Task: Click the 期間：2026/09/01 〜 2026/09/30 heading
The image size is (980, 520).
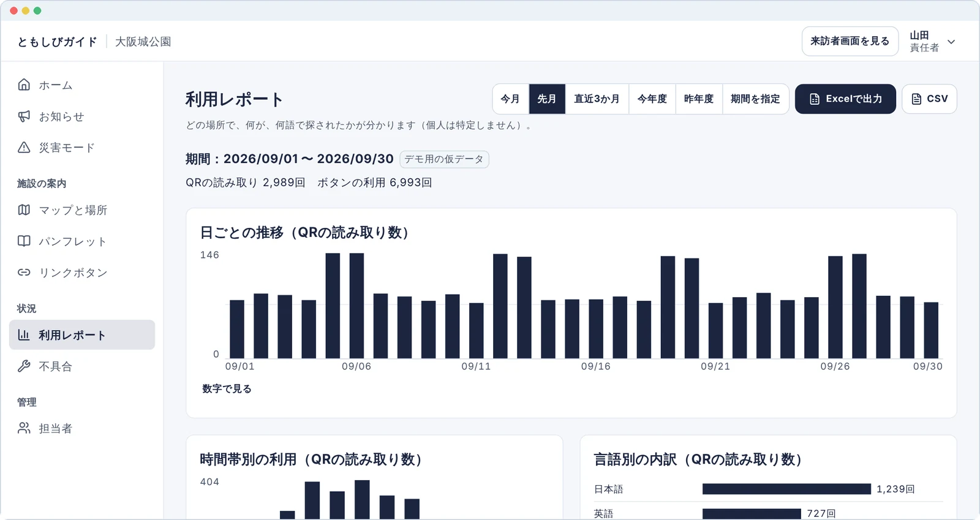Action: [290, 159]
